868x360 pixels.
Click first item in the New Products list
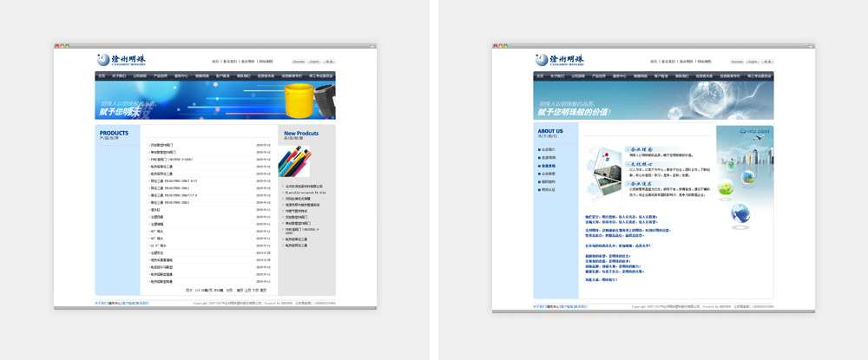pos(304,186)
